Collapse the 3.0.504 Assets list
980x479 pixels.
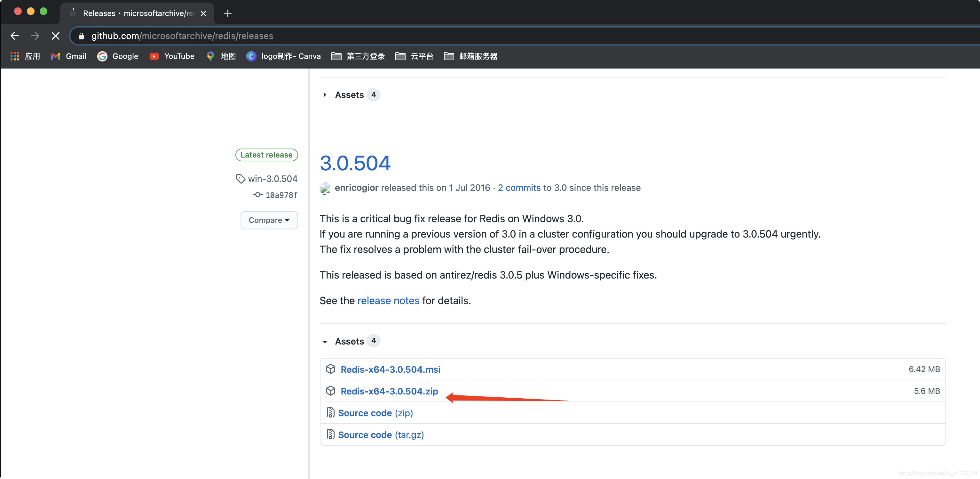pyautogui.click(x=325, y=342)
